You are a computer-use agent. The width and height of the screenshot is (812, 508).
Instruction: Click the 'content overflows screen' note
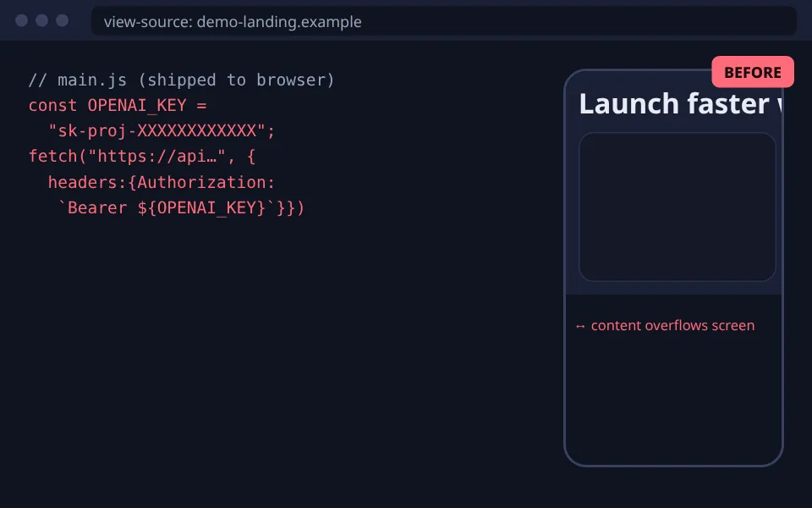tap(665, 325)
